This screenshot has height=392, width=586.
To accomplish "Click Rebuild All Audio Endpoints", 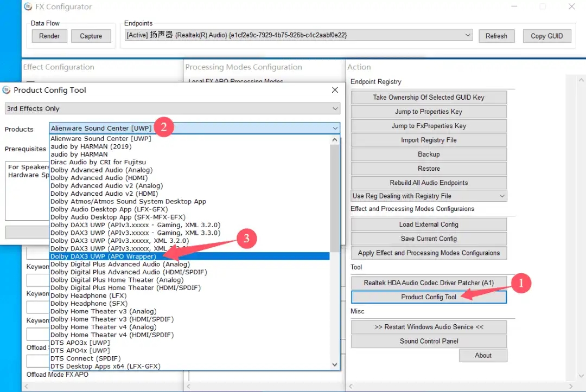I will [429, 183].
